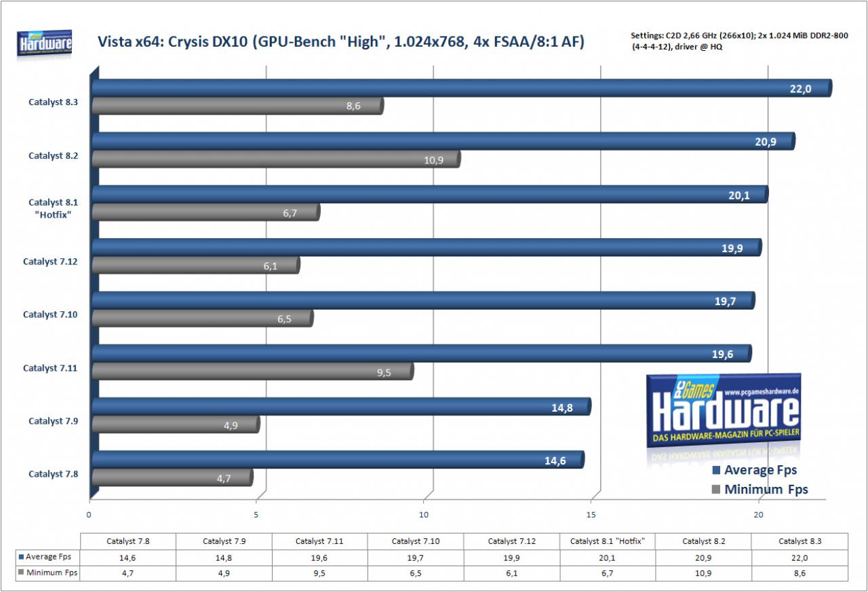
Task: Click the 'Catalyst 8.1 "Hotfix"' axis label
Action: 54,208
